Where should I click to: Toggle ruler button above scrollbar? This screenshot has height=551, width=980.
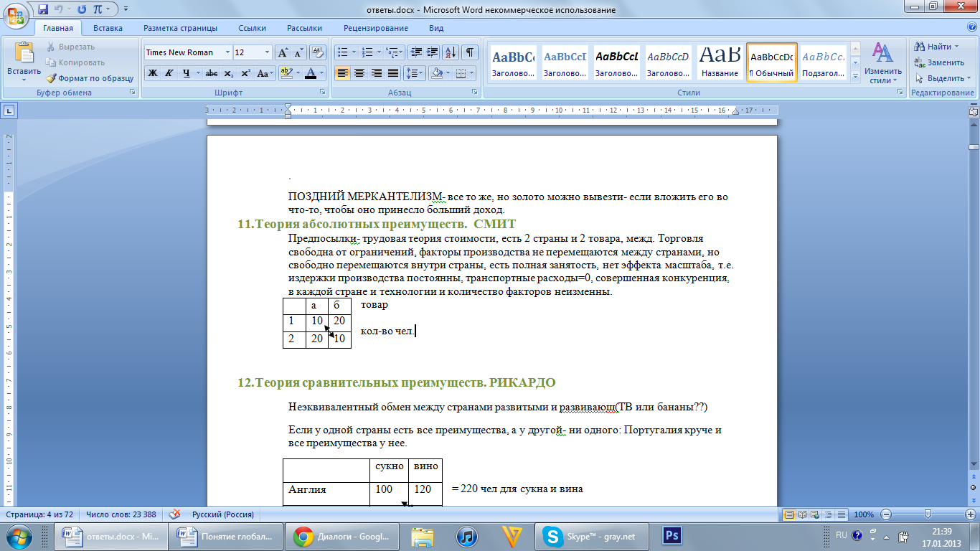pyautogui.click(x=974, y=112)
